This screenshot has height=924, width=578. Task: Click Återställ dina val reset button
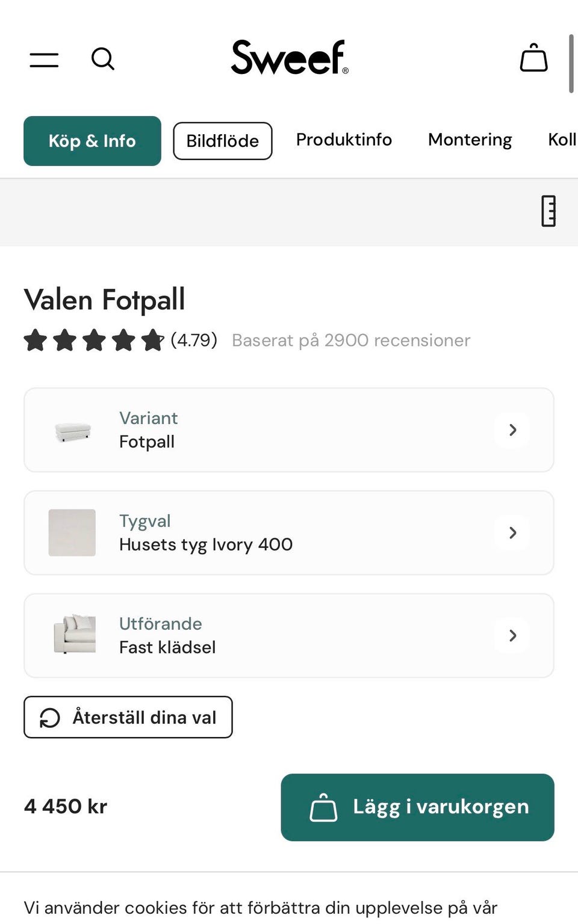point(128,717)
